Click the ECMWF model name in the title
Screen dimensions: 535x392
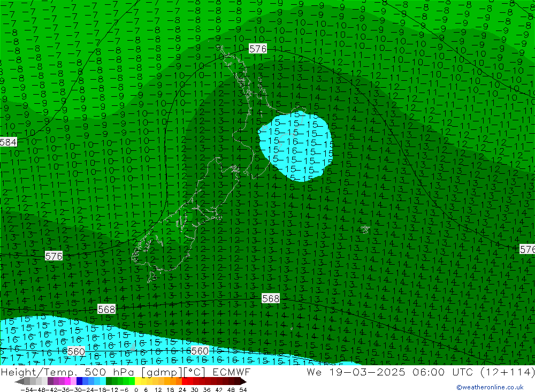tap(232, 372)
